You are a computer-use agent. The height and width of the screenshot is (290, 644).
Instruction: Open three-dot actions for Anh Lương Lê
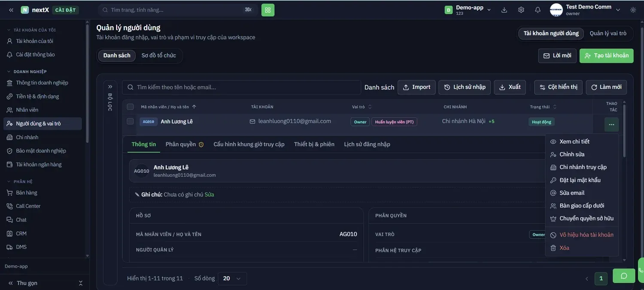pos(611,124)
